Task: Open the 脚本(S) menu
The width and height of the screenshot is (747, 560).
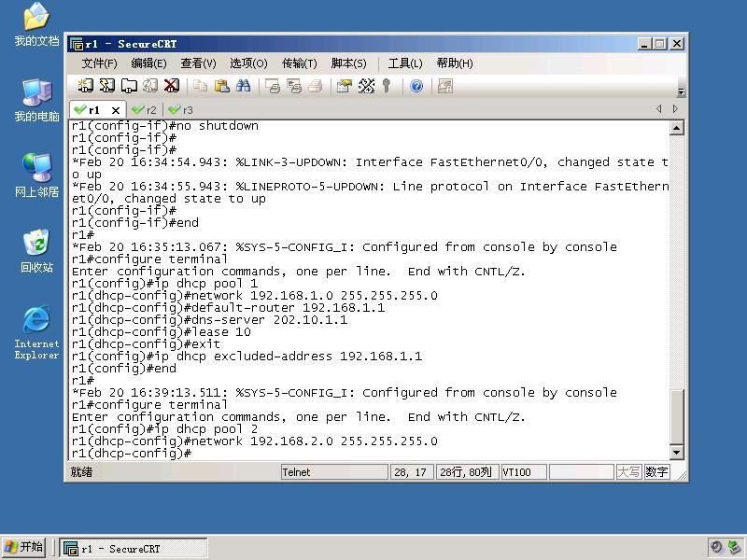Action: point(348,63)
